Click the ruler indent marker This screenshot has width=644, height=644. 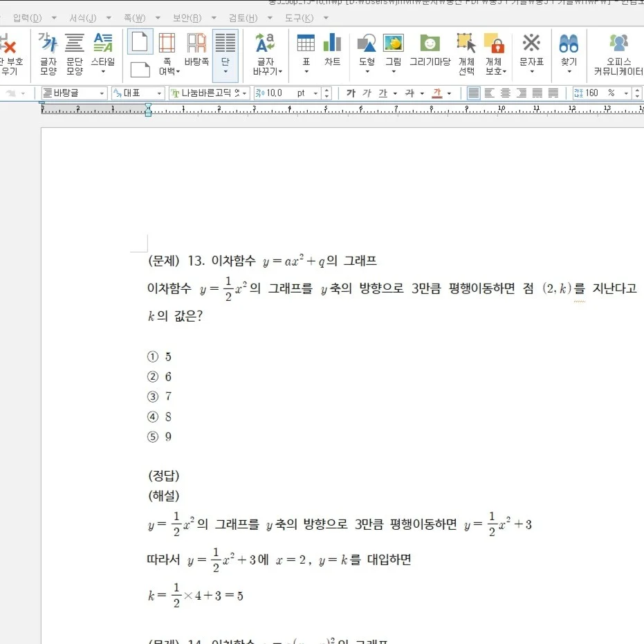coord(148,110)
